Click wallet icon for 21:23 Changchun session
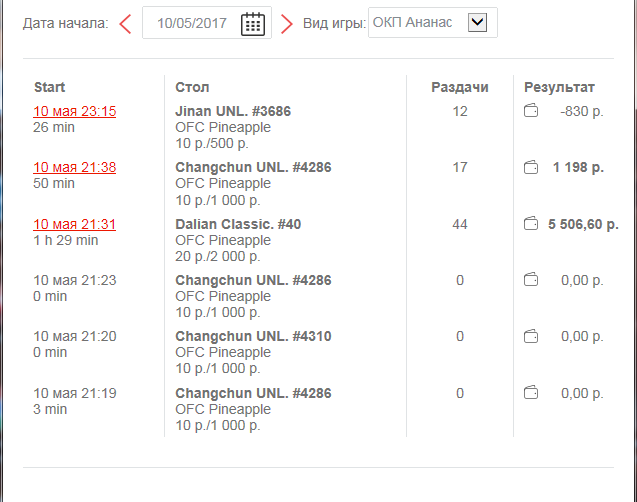The image size is (637, 502). 532,280
